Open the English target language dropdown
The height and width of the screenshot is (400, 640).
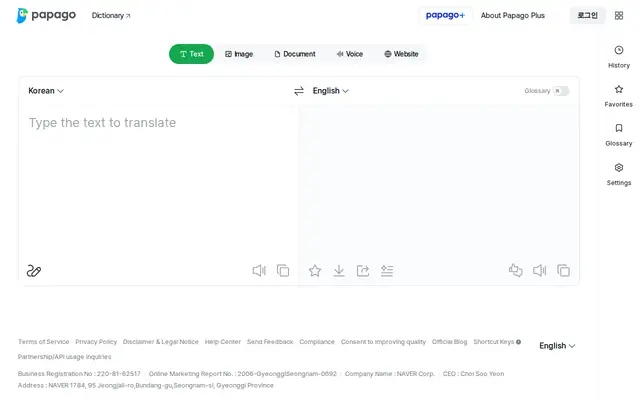(331, 91)
